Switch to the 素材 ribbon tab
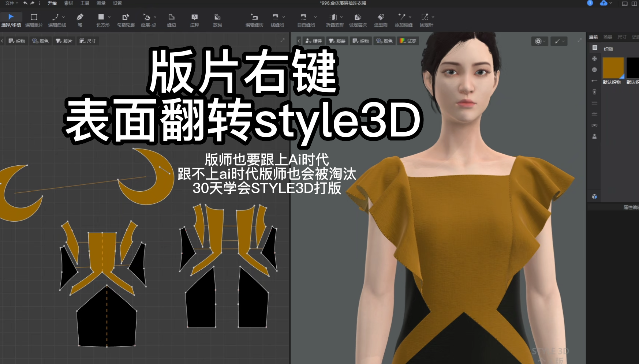639x364 pixels. pyautogui.click(x=68, y=3)
